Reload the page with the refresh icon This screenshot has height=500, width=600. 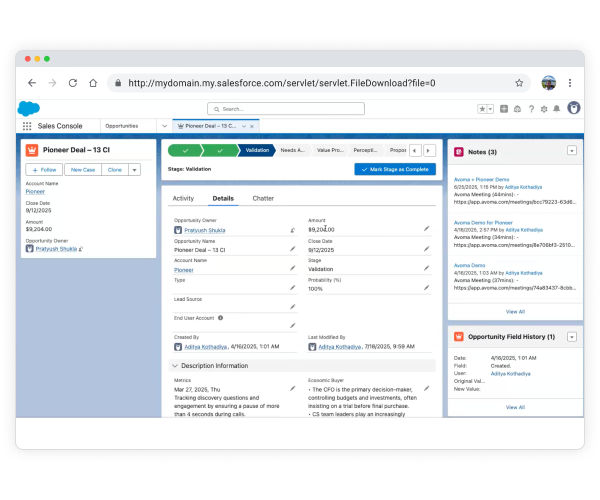tap(73, 83)
